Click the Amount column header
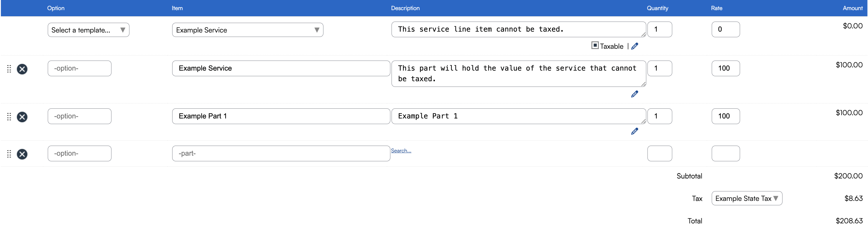Viewport: 868px width, 231px height. 852,8
